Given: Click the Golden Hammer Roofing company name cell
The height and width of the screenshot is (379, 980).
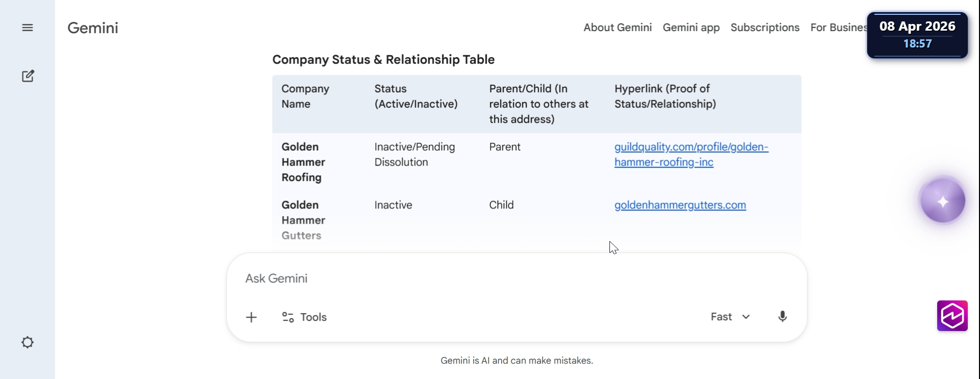Looking at the screenshot, I should tap(303, 162).
